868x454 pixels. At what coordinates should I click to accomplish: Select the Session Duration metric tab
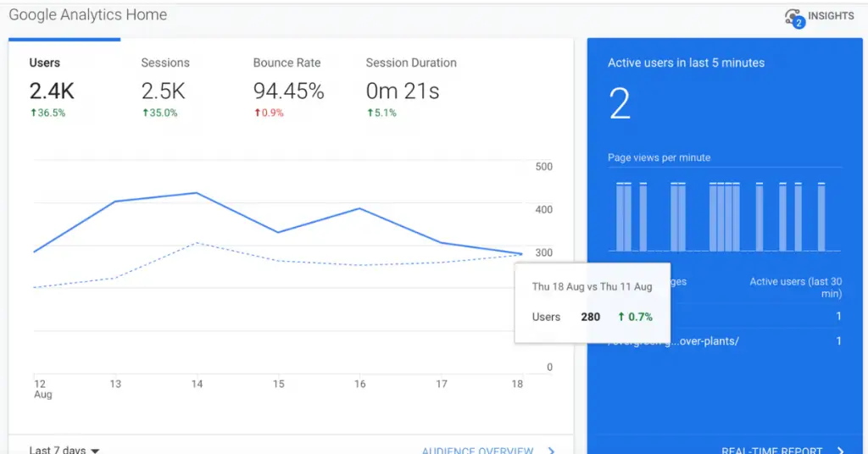point(411,88)
